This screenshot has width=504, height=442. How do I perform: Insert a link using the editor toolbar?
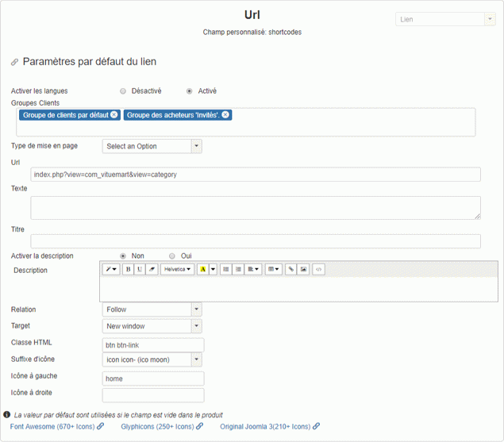click(291, 270)
